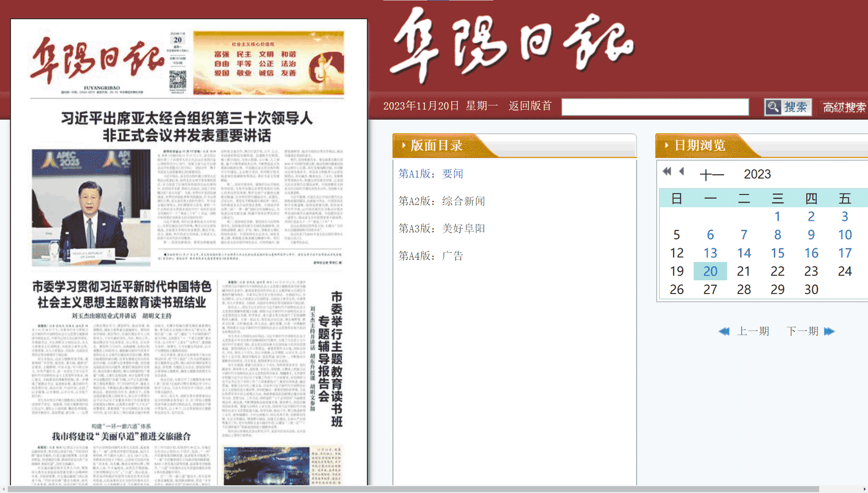Open 第A4版：广告 page

(x=431, y=256)
